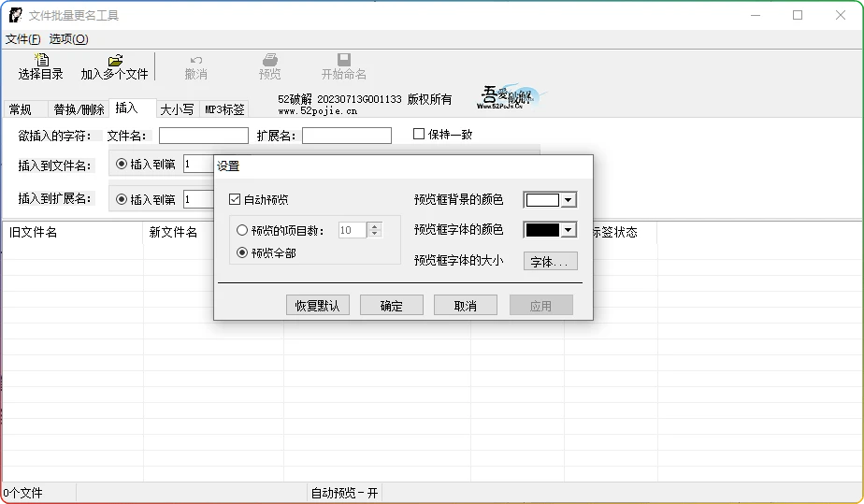
Task: Click the 扩展名 insert text field
Action: (347, 136)
